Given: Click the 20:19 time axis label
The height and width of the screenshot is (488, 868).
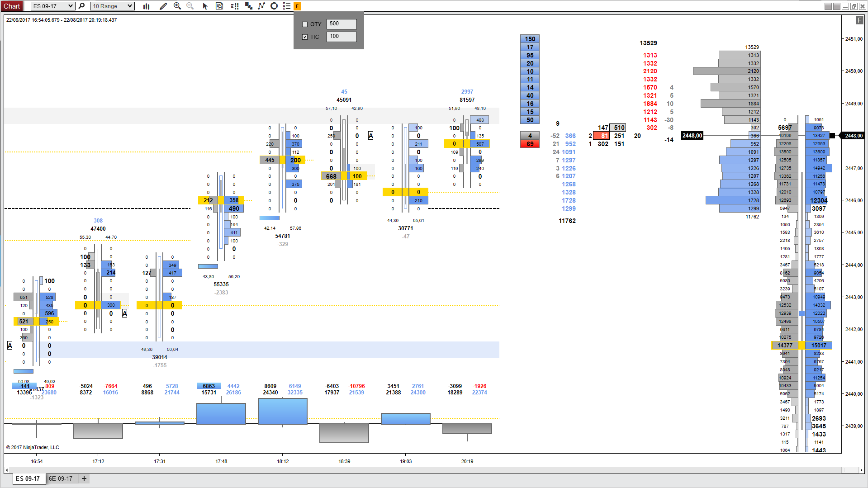Looking at the screenshot, I should point(467,461).
